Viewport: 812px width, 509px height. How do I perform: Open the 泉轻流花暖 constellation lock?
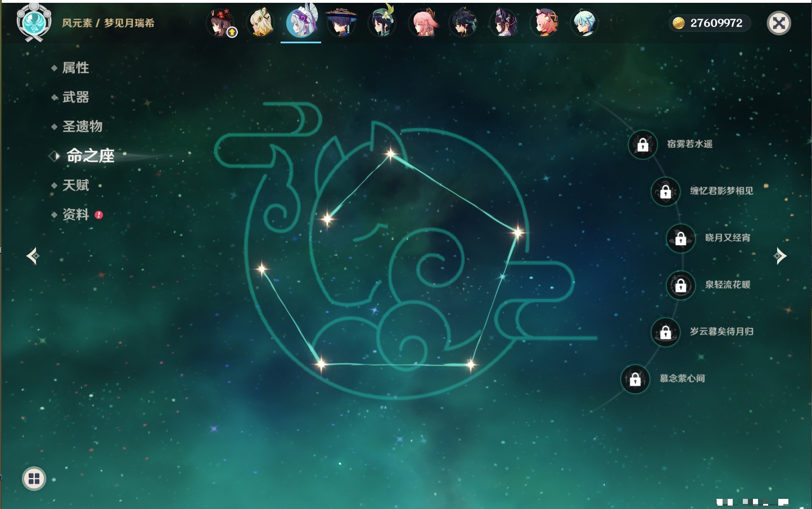(681, 285)
